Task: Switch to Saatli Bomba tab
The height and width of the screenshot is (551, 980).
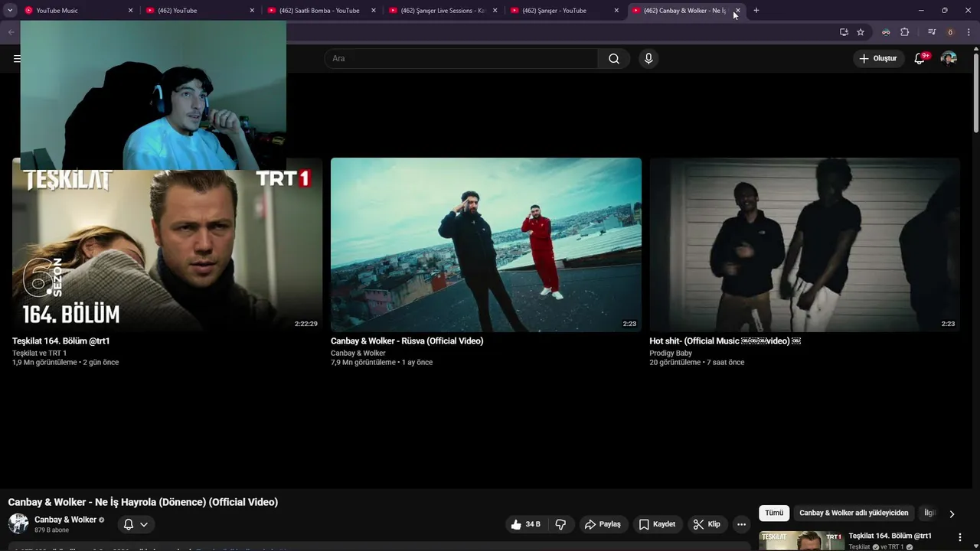Action: click(x=322, y=11)
